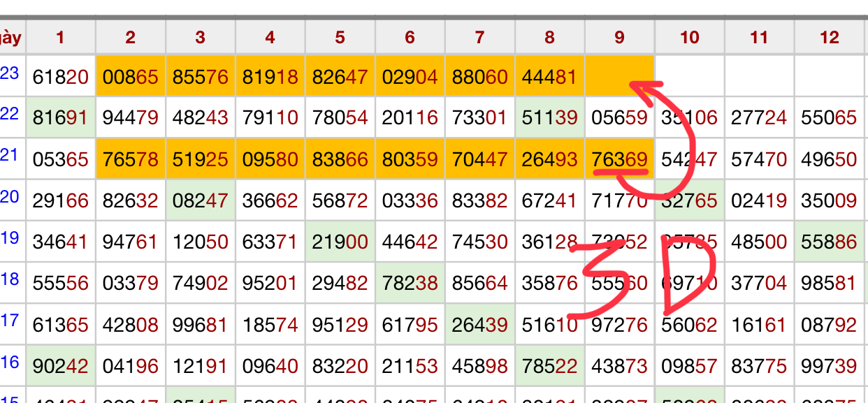Click the green cell 08247

pyautogui.click(x=200, y=201)
